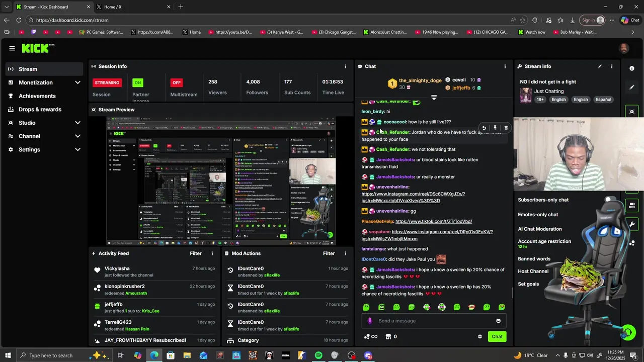
Task: Click camera icon in right rail
Action: (x=632, y=206)
